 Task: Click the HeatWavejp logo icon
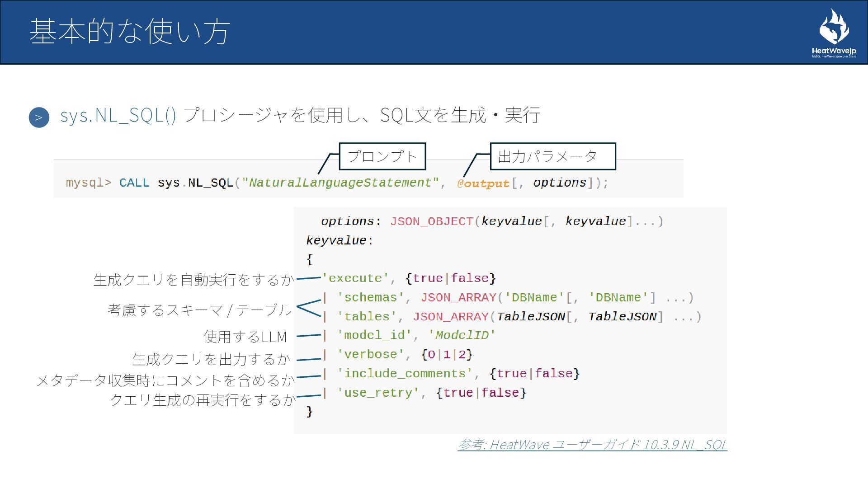coord(834,28)
